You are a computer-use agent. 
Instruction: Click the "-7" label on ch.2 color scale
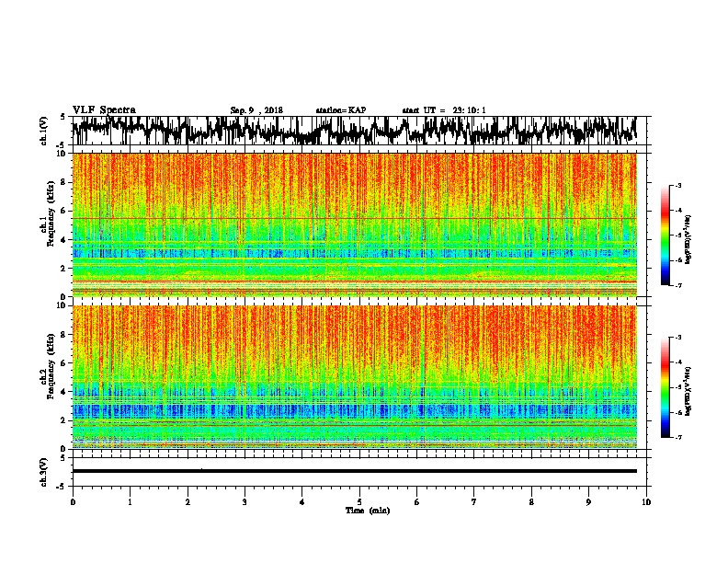coord(677,438)
